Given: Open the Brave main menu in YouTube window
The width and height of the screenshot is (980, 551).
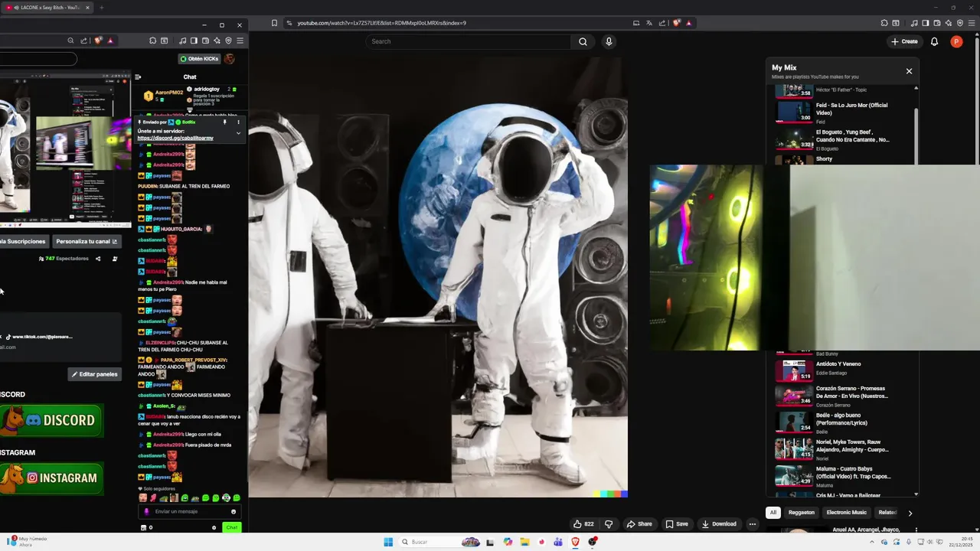Looking at the screenshot, I should (972, 23).
